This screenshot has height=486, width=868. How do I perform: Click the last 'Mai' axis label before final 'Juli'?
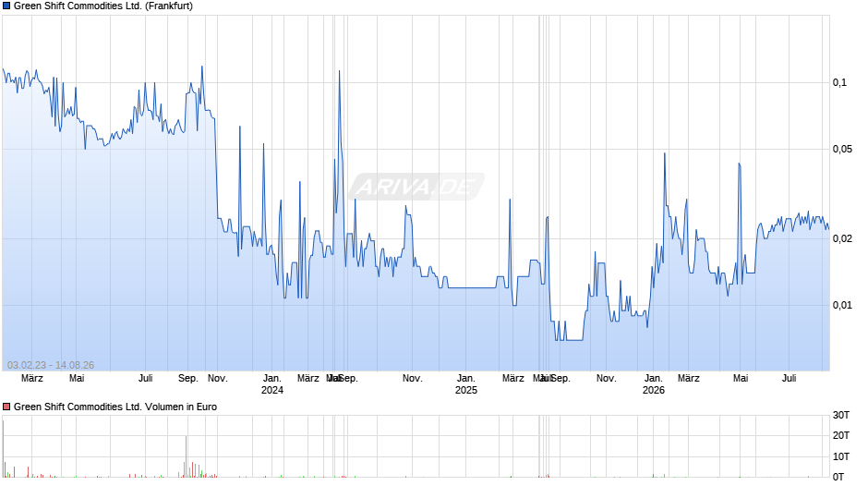click(741, 379)
